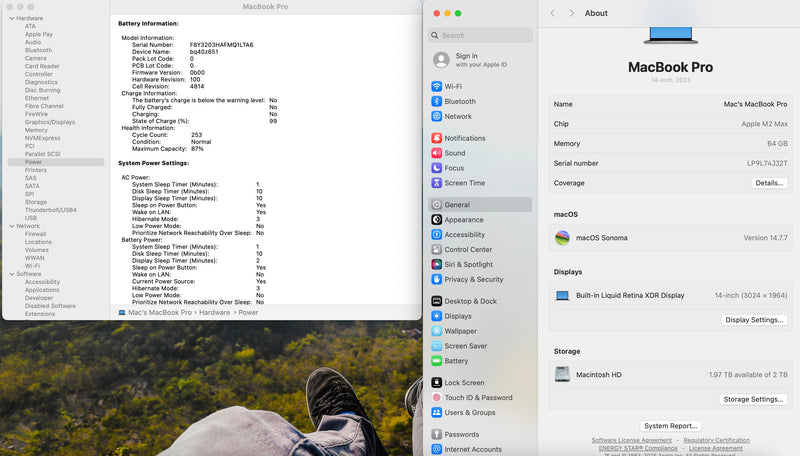Go back using the settings back chevron

point(553,13)
